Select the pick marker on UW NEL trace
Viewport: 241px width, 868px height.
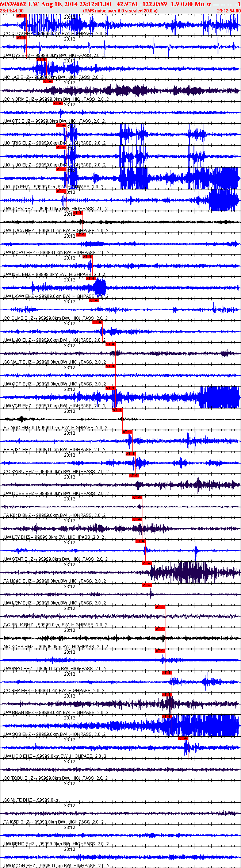(87, 257)
